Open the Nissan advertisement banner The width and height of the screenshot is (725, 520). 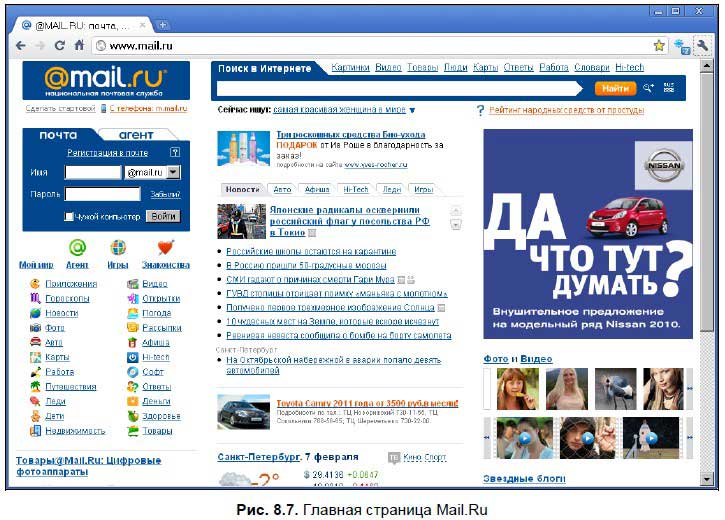click(588, 234)
